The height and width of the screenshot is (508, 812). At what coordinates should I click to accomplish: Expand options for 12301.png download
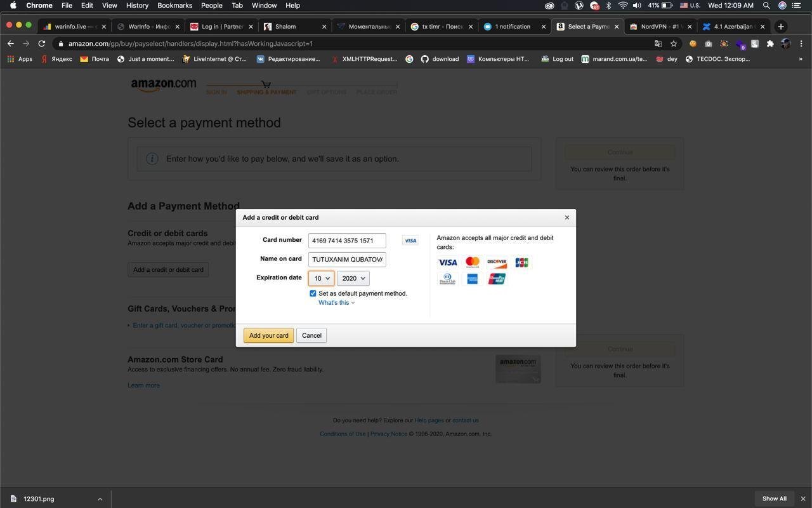coord(100,498)
